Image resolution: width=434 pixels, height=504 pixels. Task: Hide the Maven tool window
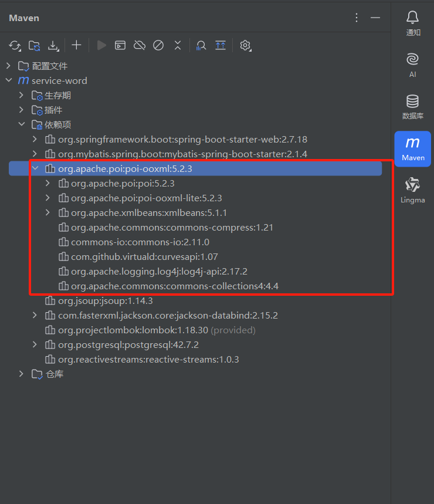pos(375,18)
